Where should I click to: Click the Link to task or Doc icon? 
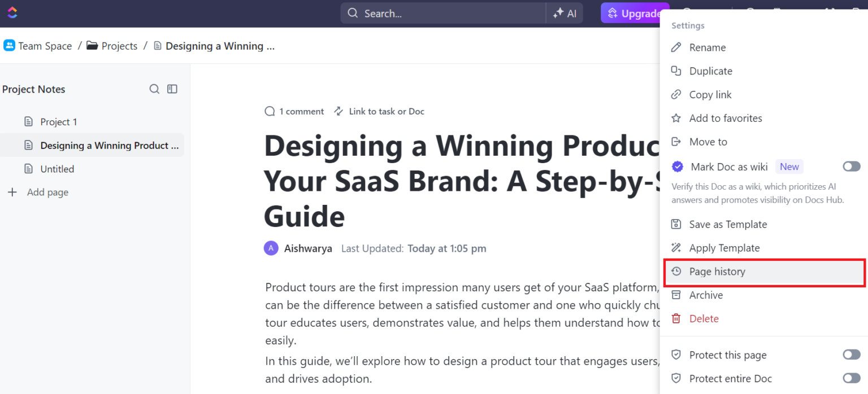click(x=338, y=111)
